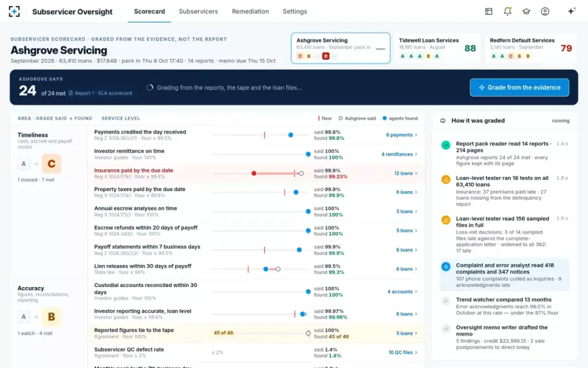Click the 45 of 46 tape tie label

pos(223,333)
